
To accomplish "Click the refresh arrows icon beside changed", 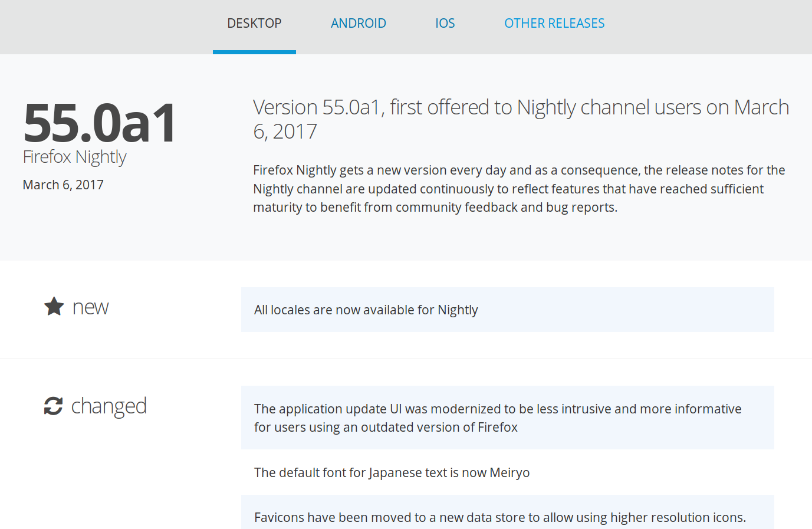I will click(x=53, y=406).
